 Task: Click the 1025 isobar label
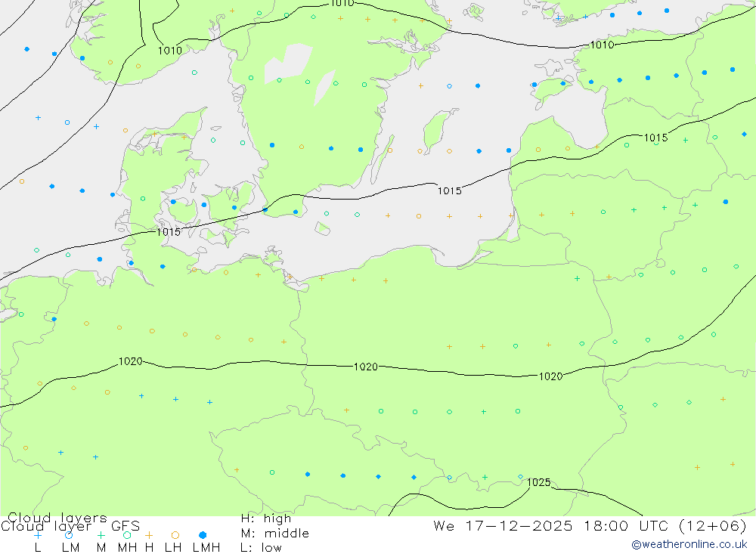click(x=538, y=482)
